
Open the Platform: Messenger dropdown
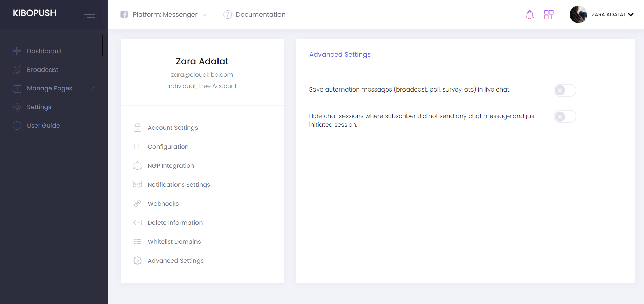pyautogui.click(x=163, y=15)
